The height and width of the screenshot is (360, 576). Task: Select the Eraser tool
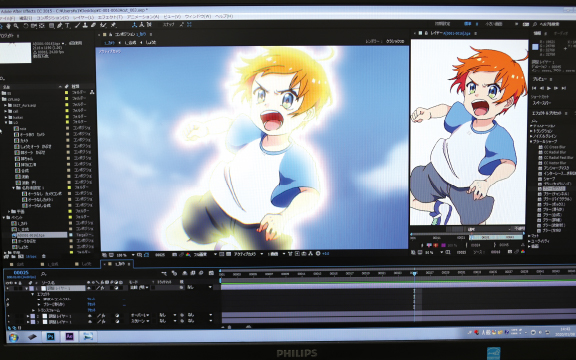93,25
